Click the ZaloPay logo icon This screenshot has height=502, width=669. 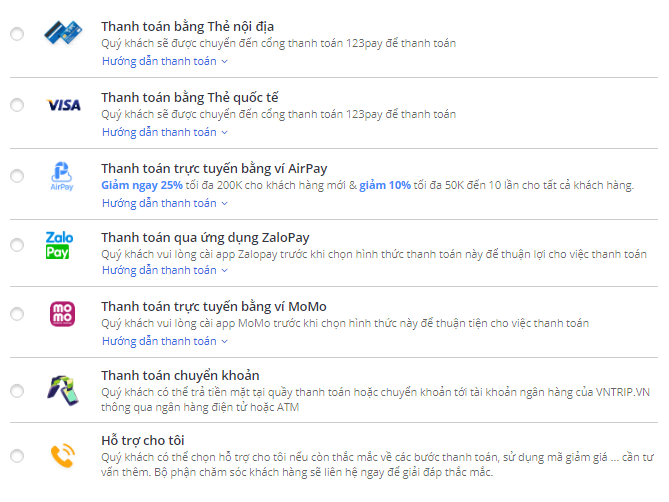point(59,245)
